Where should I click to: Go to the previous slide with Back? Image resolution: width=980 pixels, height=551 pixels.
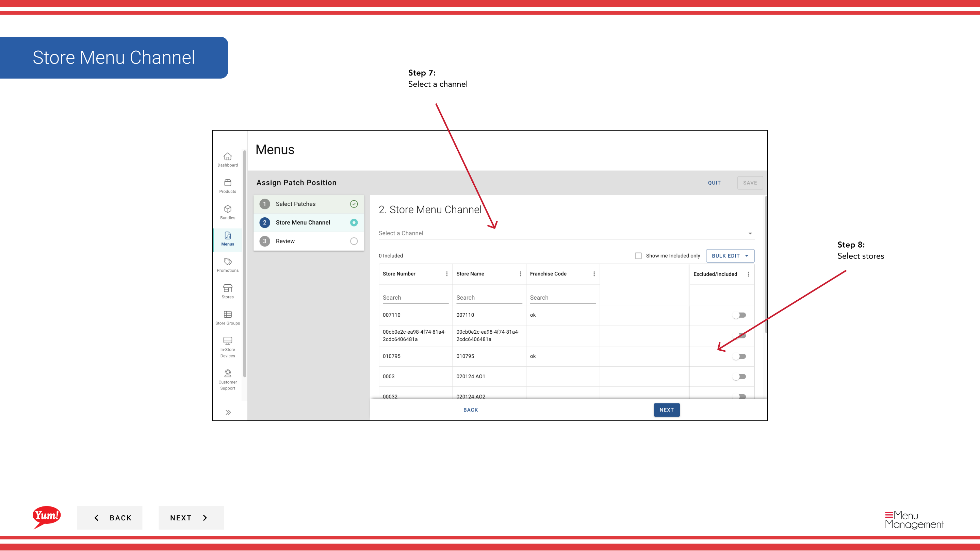point(110,518)
